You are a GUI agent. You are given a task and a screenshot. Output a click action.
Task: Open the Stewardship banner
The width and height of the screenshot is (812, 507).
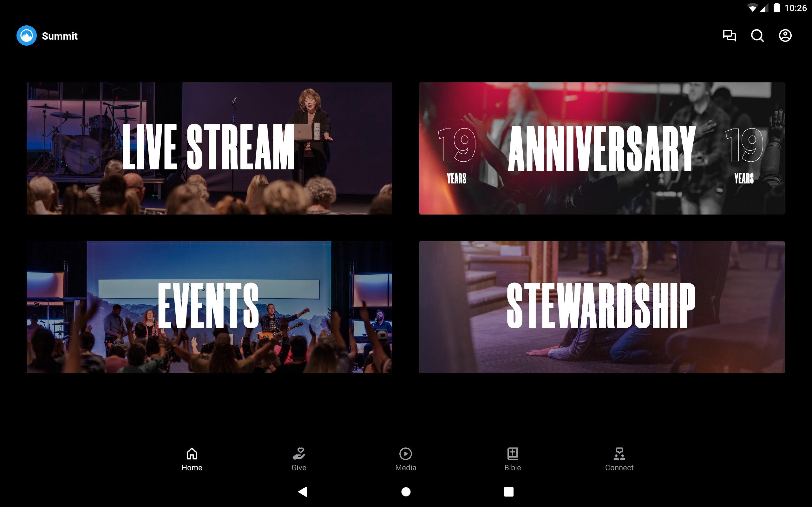pos(602,307)
